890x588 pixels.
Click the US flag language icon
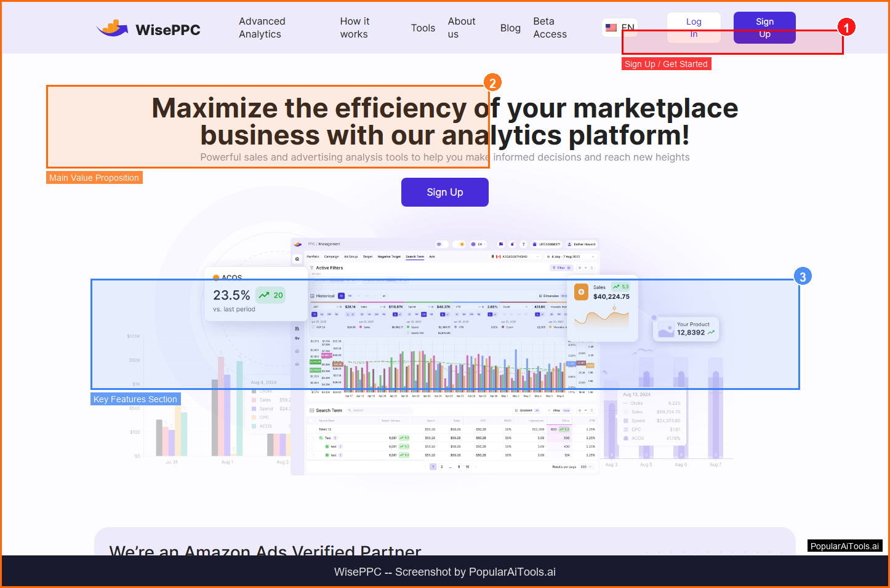coord(611,28)
